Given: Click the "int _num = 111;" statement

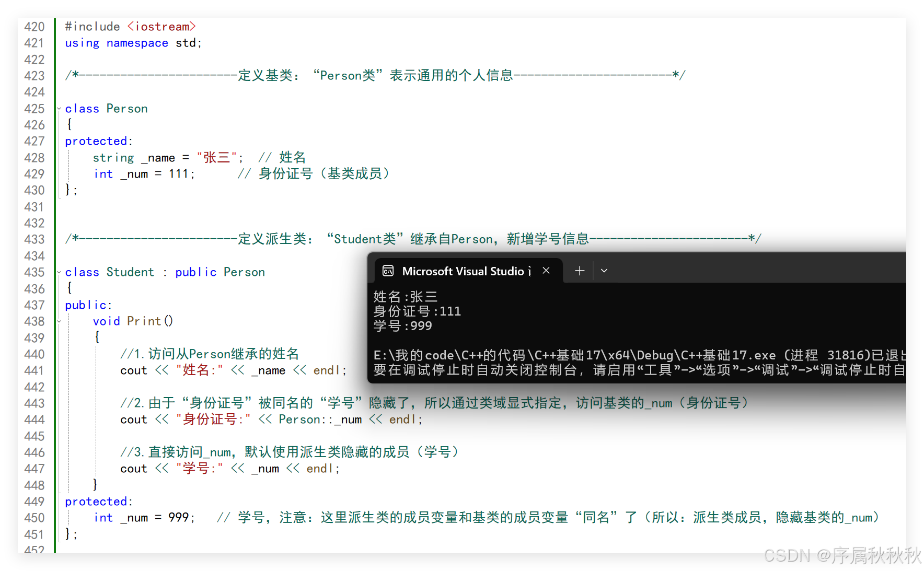Looking at the screenshot, I should coord(144,174).
